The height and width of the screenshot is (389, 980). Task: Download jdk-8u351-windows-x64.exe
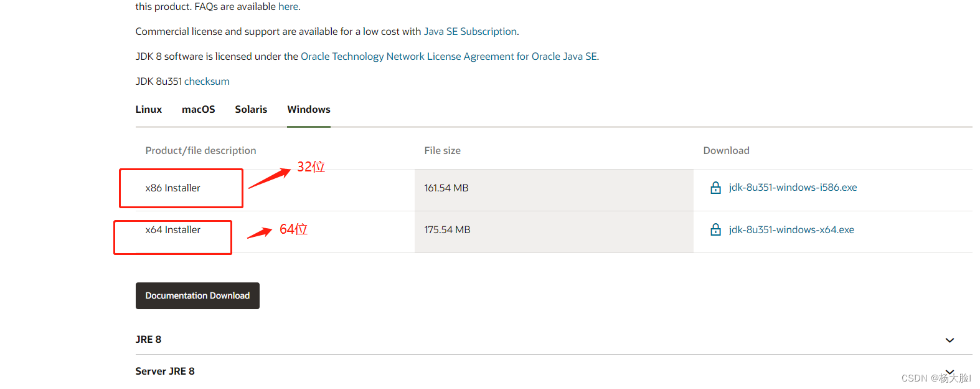pos(791,230)
